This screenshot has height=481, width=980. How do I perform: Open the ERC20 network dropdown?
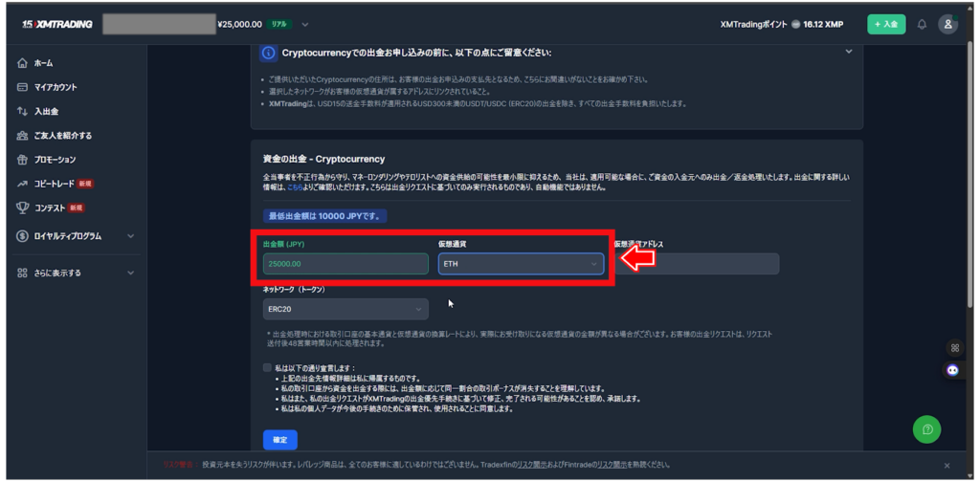coord(345,309)
